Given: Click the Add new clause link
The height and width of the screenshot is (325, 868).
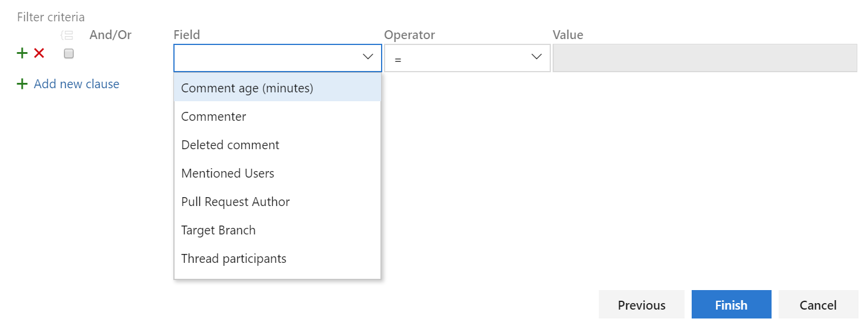Looking at the screenshot, I should (x=76, y=84).
